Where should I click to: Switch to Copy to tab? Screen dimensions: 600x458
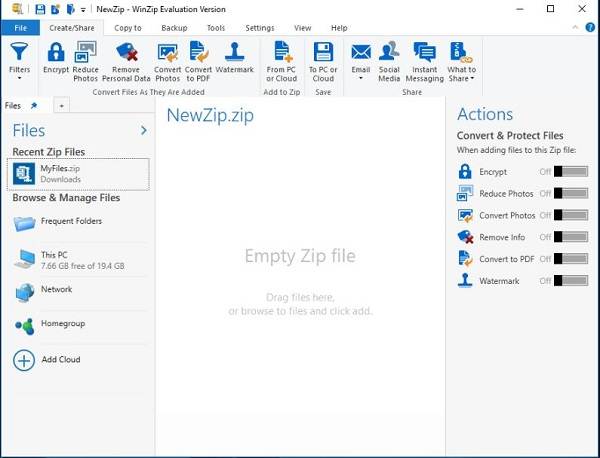click(128, 28)
